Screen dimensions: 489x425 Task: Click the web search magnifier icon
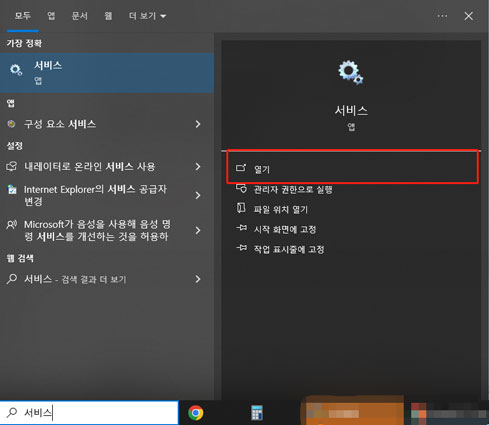click(x=12, y=279)
